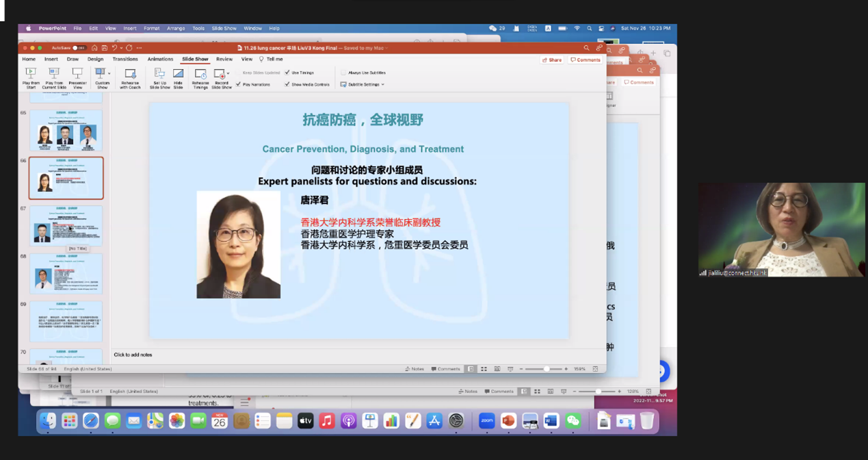Open Presenter View
Screen dimensions: 868x460
tap(77, 78)
